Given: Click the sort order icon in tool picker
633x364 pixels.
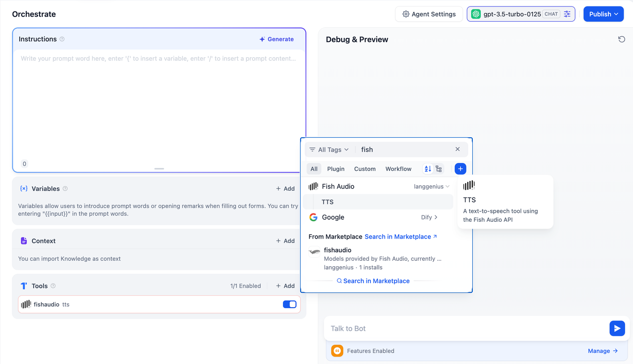Looking at the screenshot, I should click(428, 169).
